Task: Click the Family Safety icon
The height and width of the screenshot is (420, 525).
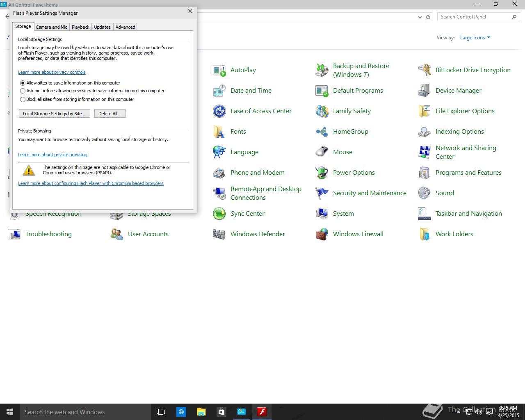Action: click(x=322, y=111)
